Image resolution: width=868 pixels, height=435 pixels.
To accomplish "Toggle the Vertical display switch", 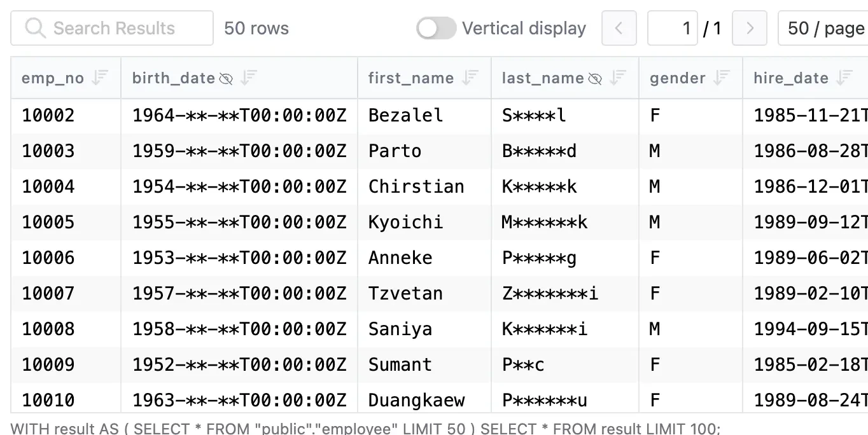I will click(x=436, y=28).
